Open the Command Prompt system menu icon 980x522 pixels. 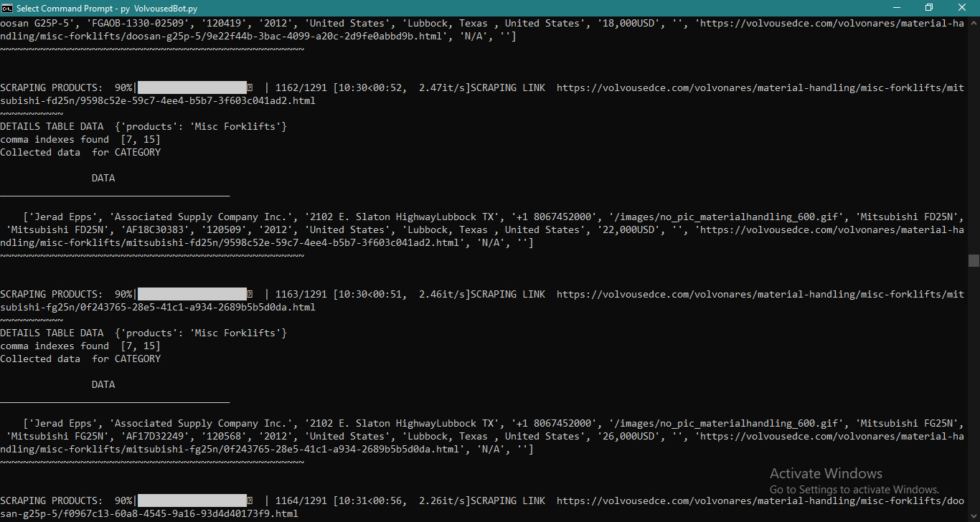8,8
